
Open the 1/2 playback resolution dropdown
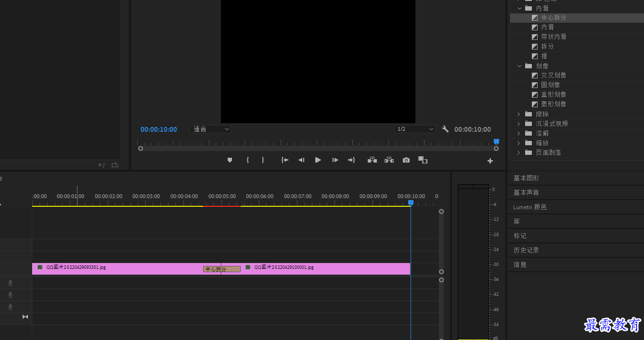(x=415, y=129)
